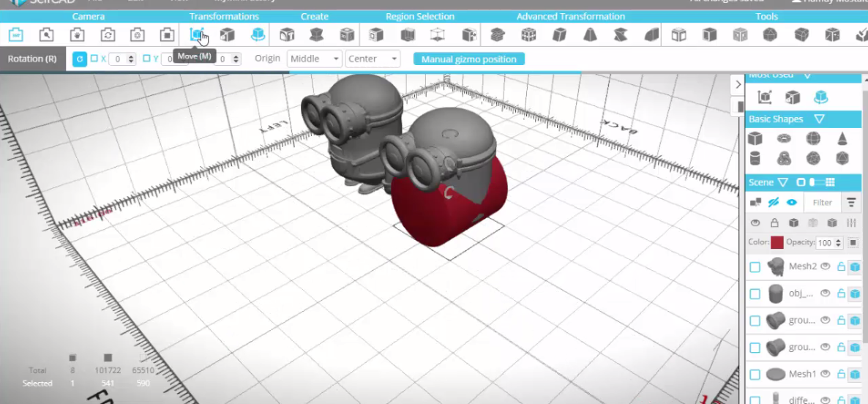This screenshot has height=404, width=868.
Task: Enable the X axis rotation checkbox
Action: point(94,58)
